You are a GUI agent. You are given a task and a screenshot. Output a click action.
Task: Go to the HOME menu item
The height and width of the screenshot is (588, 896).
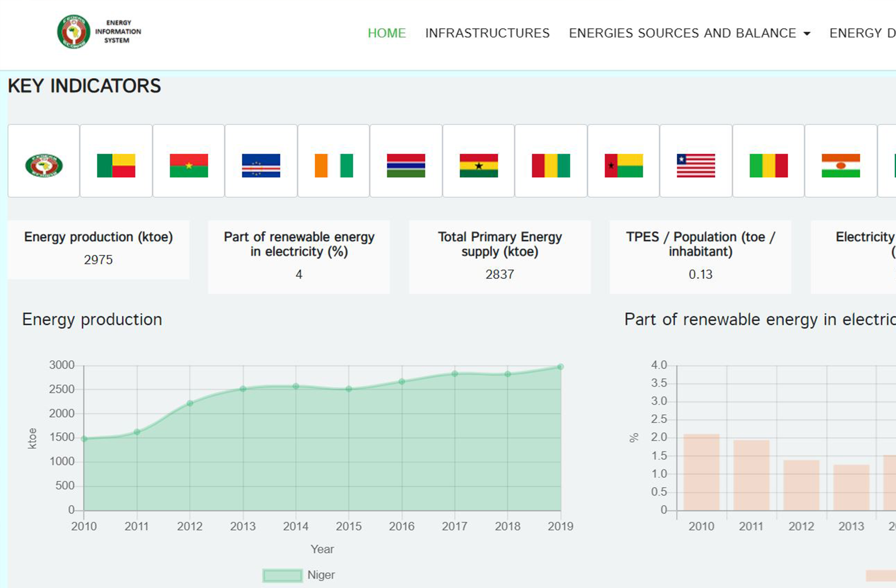(387, 33)
